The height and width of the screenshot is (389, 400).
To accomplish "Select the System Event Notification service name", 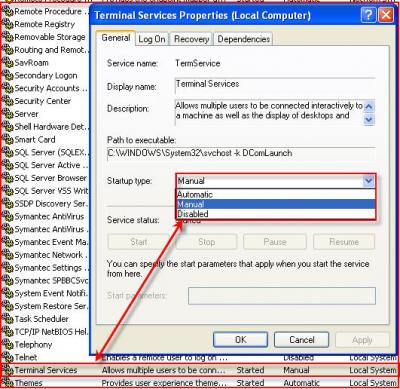I will tap(51, 293).
